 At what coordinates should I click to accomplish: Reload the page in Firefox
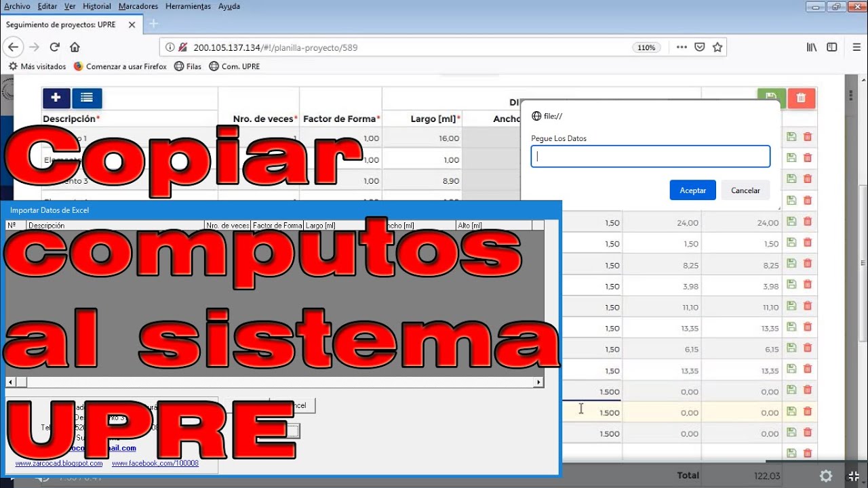click(x=55, y=47)
